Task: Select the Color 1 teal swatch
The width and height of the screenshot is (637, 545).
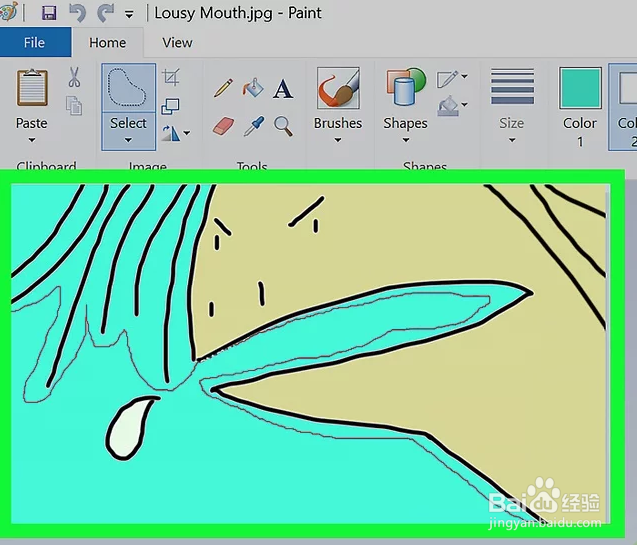Action: click(x=580, y=88)
